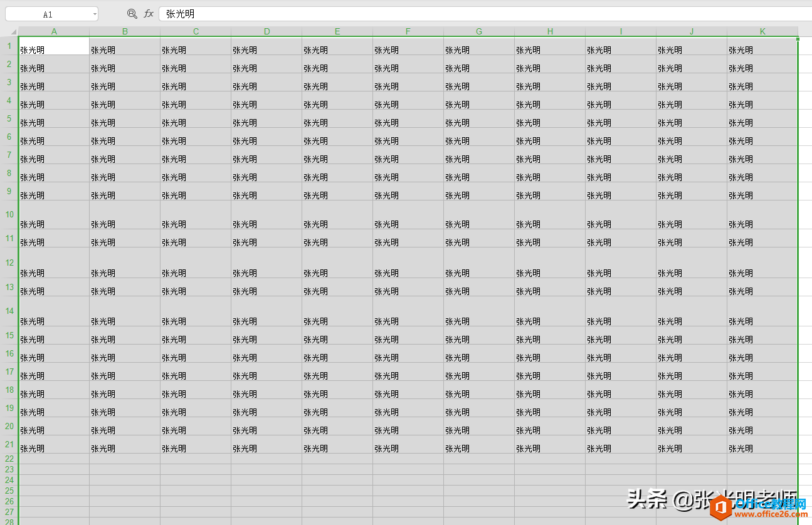The width and height of the screenshot is (812, 525).
Task: Click the magnifier icon beside the name box
Action: pos(132,14)
